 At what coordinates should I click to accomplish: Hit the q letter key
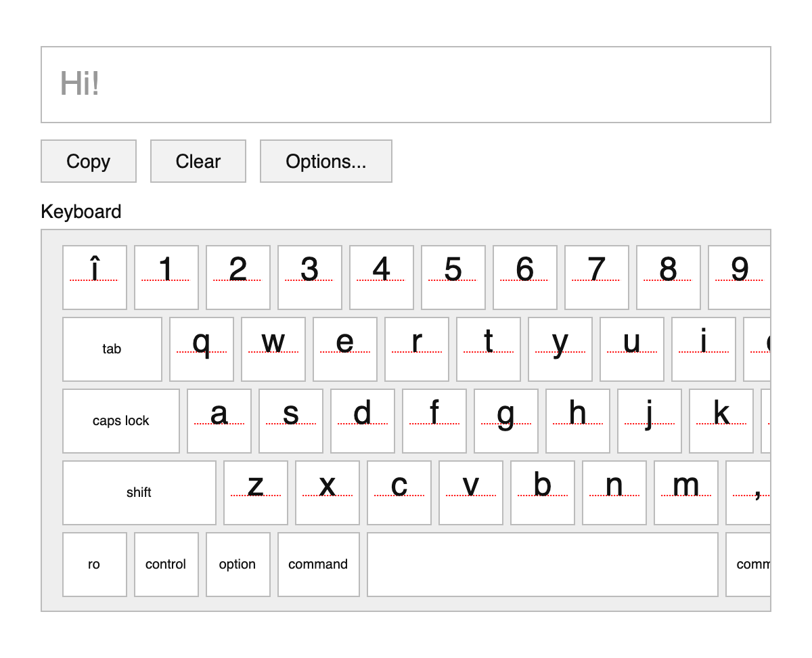pos(201,349)
